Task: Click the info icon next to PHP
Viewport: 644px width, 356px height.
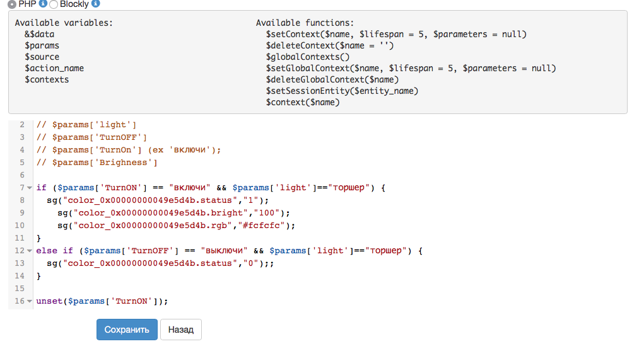Action: click(x=43, y=4)
